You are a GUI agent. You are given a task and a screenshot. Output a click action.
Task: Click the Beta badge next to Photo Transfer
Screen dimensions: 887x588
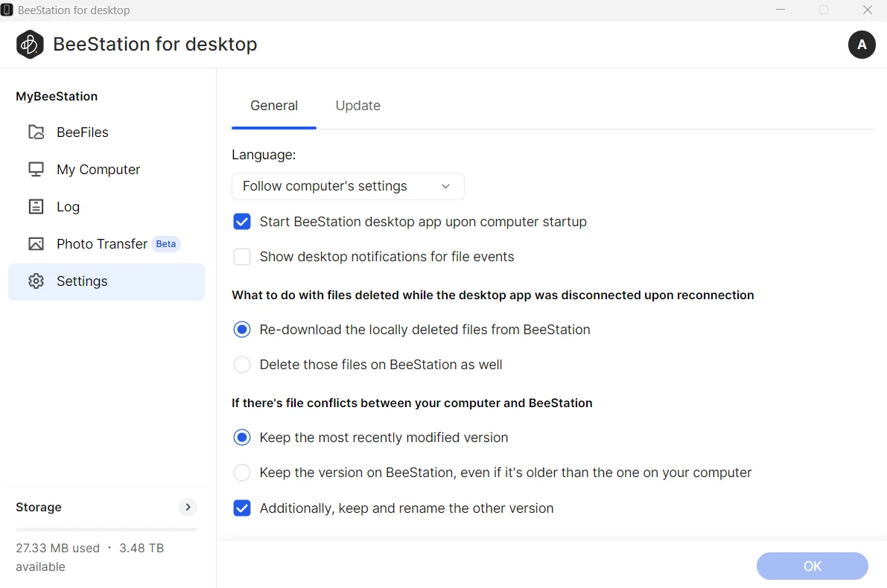coord(166,244)
